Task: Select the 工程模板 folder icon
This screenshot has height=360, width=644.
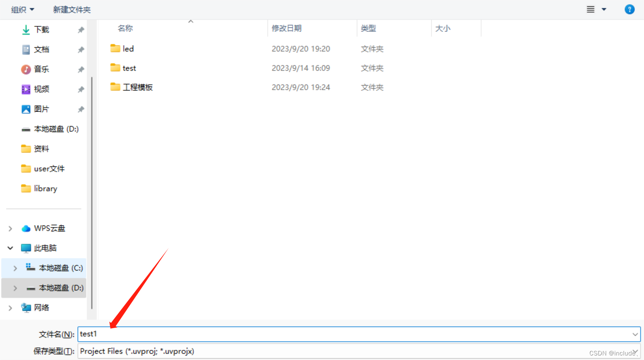Action: tap(115, 87)
